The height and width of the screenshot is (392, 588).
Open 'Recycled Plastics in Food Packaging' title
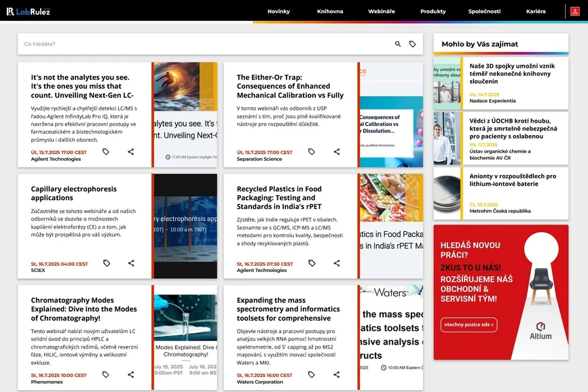pyautogui.click(x=279, y=197)
